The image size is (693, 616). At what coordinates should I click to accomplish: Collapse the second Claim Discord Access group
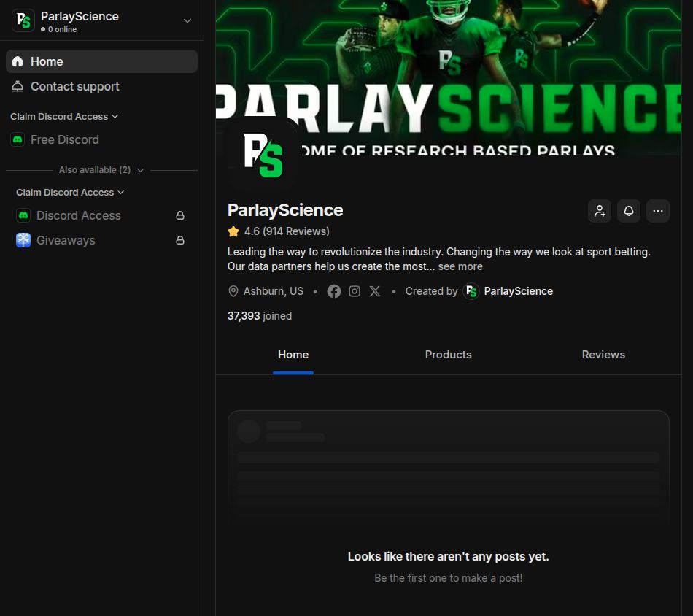(x=70, y=193)
